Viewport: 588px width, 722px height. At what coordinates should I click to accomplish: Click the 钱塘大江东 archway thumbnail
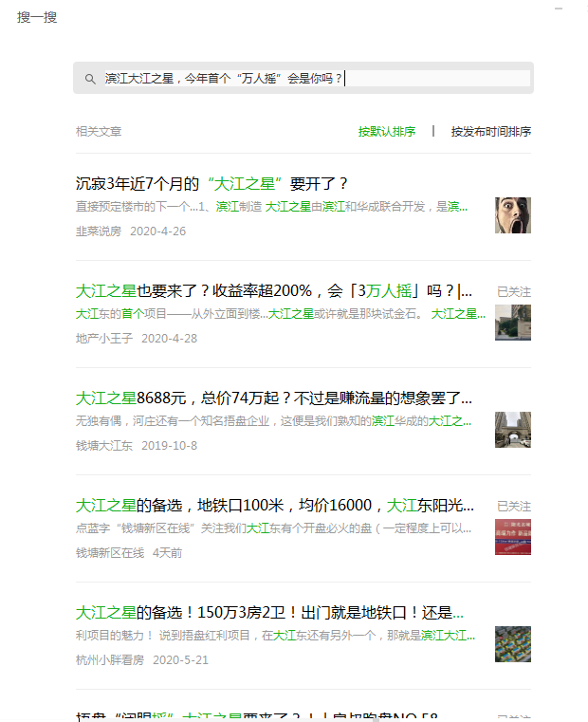513,430
